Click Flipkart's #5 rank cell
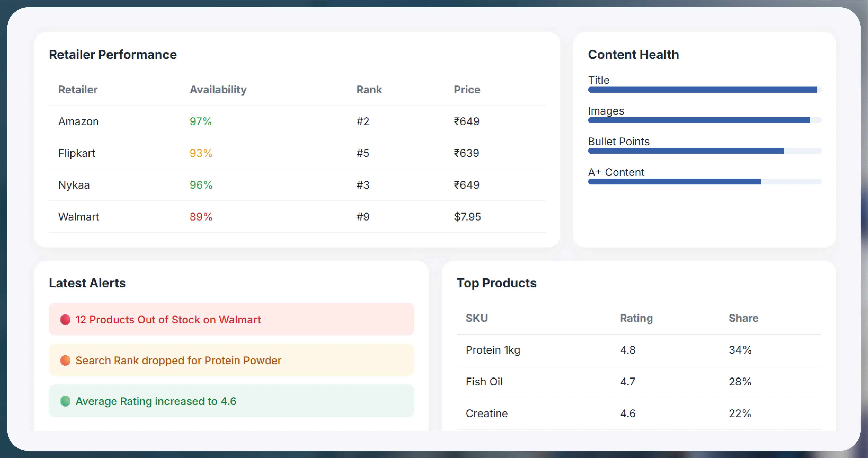868x458 pixels. [363, 153]
